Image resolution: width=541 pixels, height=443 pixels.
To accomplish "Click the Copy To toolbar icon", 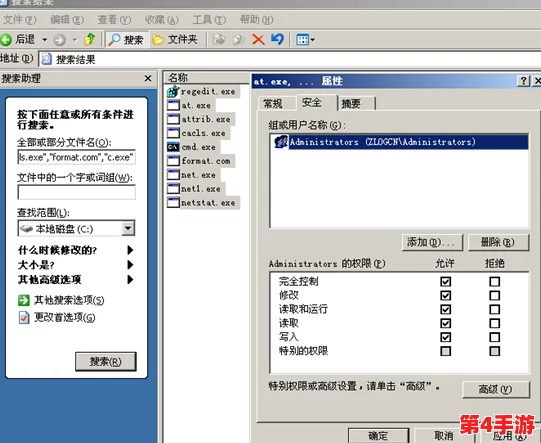I will 238,40.
